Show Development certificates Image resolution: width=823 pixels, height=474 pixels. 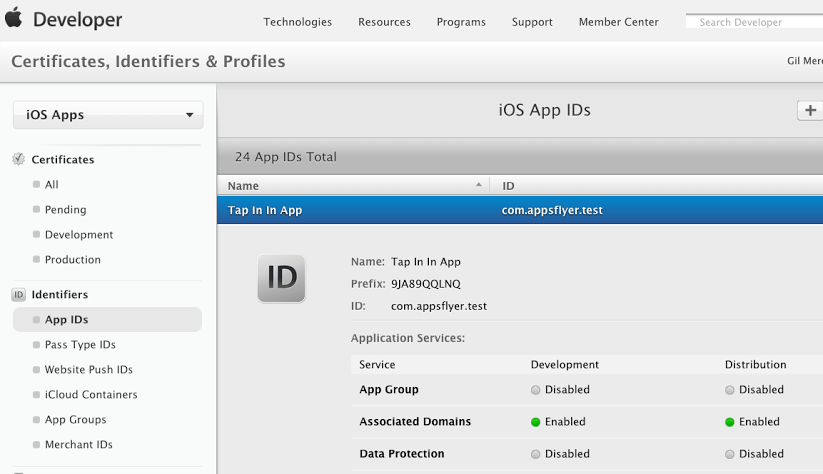[79, 235]
